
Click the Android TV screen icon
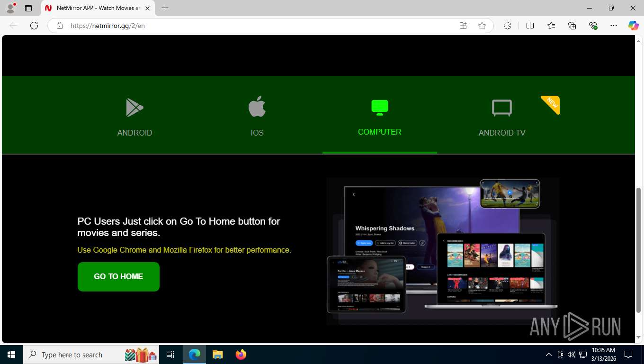tap(502, 108)
